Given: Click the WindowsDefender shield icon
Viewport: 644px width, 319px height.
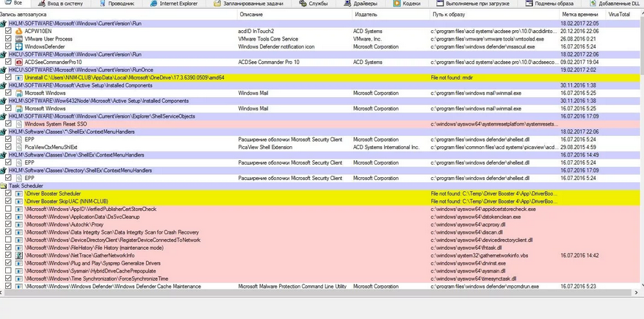Looking at the screenshot, I should (18, 47).
